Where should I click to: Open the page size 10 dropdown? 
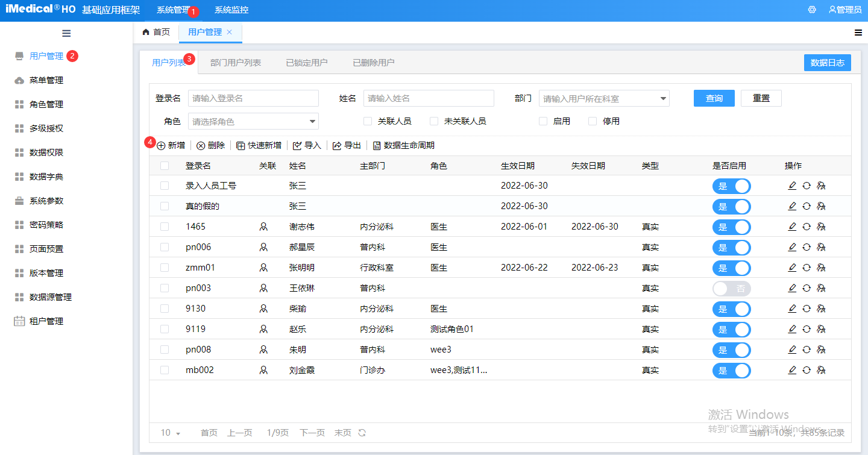point(171,433)
